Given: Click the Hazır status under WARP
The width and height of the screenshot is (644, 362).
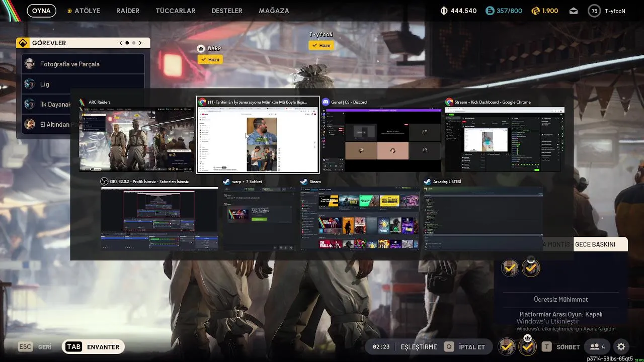Looking at the screenshot, I should (x=210, y=59).
